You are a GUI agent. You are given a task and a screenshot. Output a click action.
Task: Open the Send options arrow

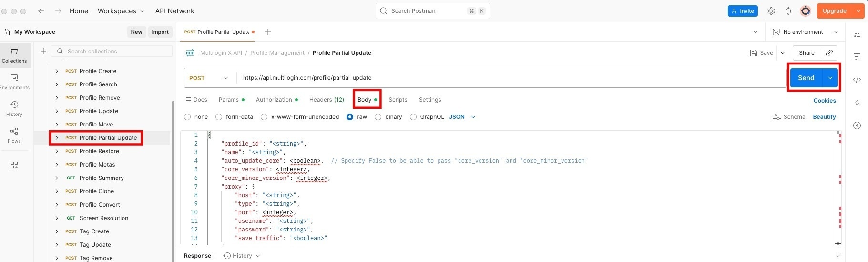click(x=830, y=78)
